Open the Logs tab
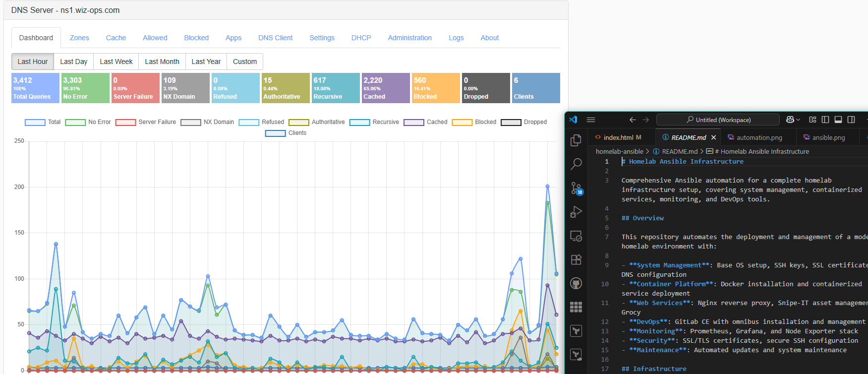 pos(456,38)
